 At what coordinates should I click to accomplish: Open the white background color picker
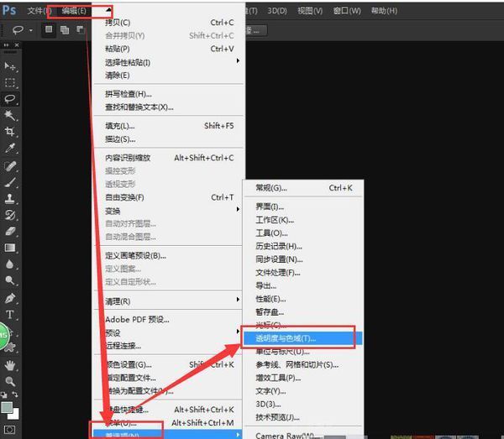15,415
